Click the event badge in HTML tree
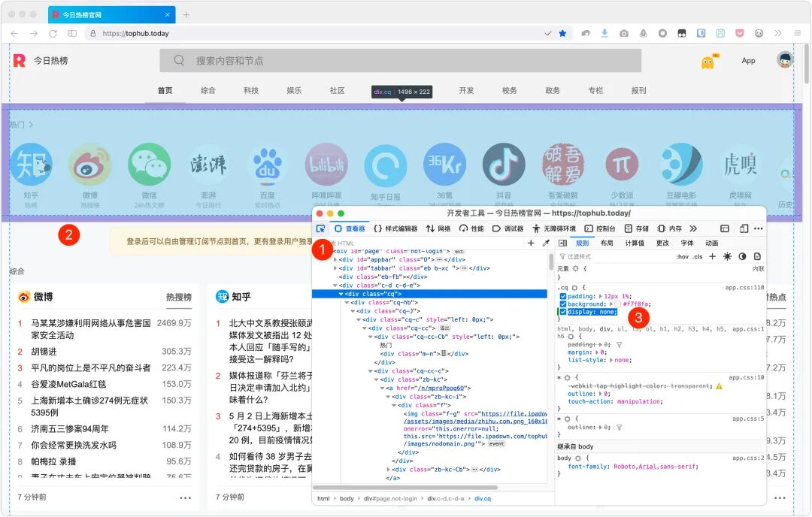 pos(497,443)
